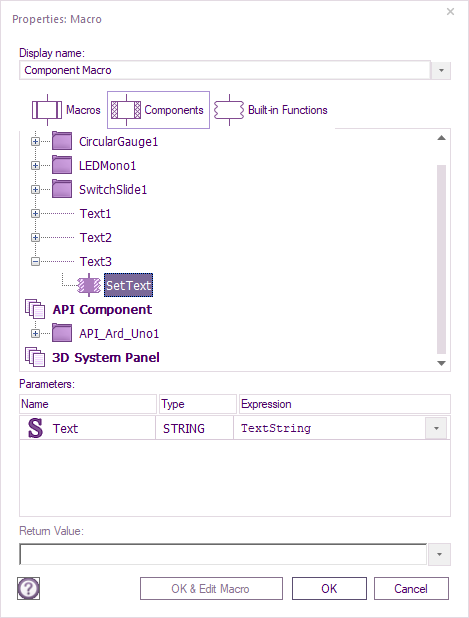The width and height of the screenshot is (469, 618).
Task: Click the Built-in Functions wavy block icon
Action: point(229,110)
